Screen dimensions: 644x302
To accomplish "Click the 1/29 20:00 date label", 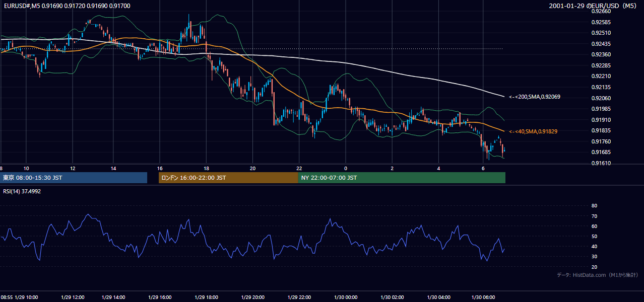I will 253,297.
